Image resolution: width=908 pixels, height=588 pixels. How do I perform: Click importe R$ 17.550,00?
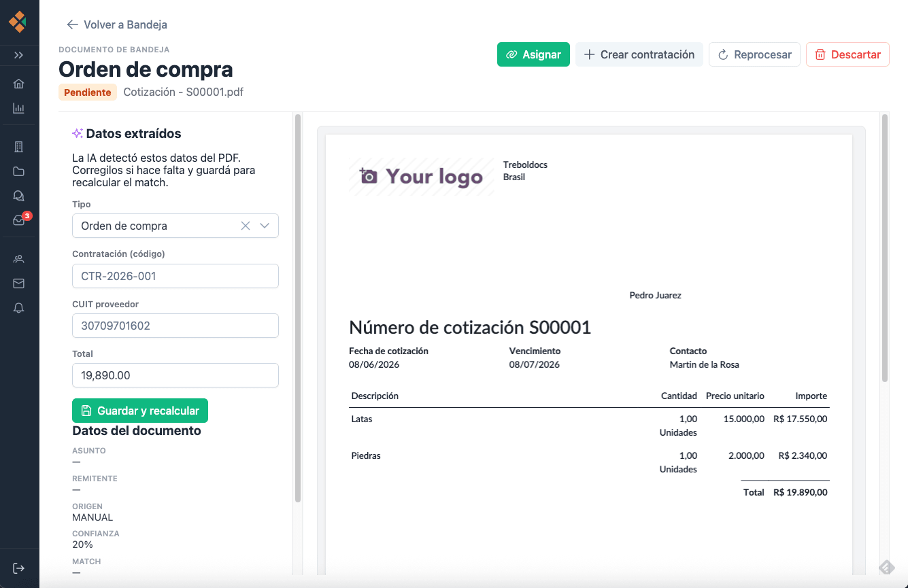tap(801, 419)
